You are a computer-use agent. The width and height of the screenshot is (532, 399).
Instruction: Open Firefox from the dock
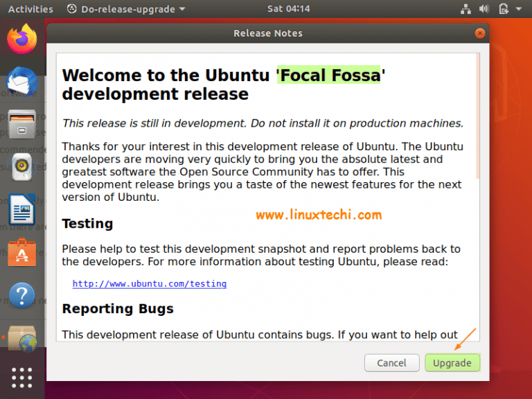[22, 38]
